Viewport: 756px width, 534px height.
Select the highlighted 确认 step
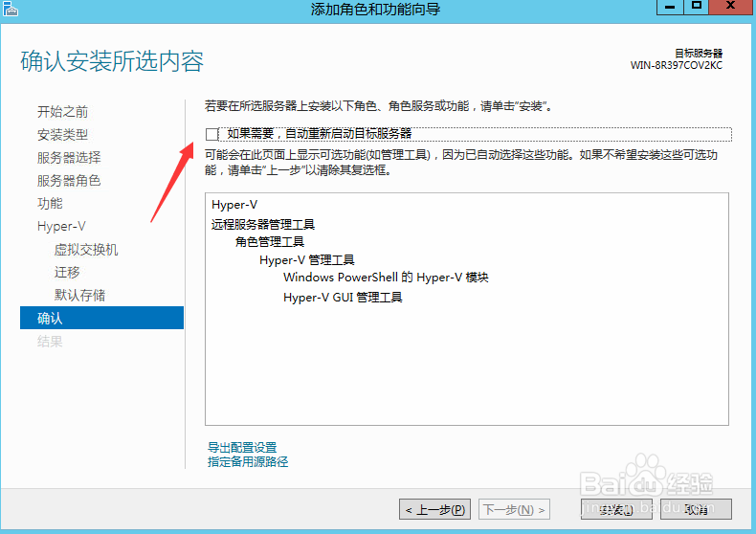point(101,318)
